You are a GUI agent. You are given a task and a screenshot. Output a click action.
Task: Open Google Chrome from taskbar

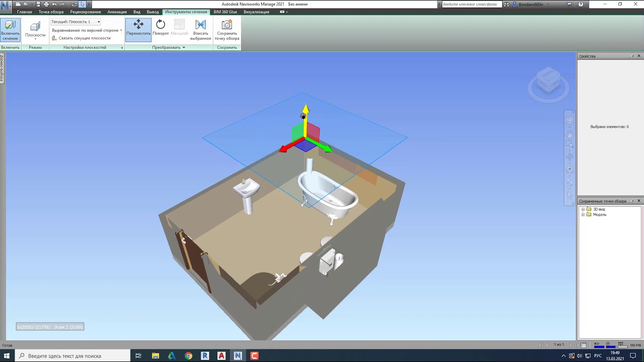click(x=188, y=355)
